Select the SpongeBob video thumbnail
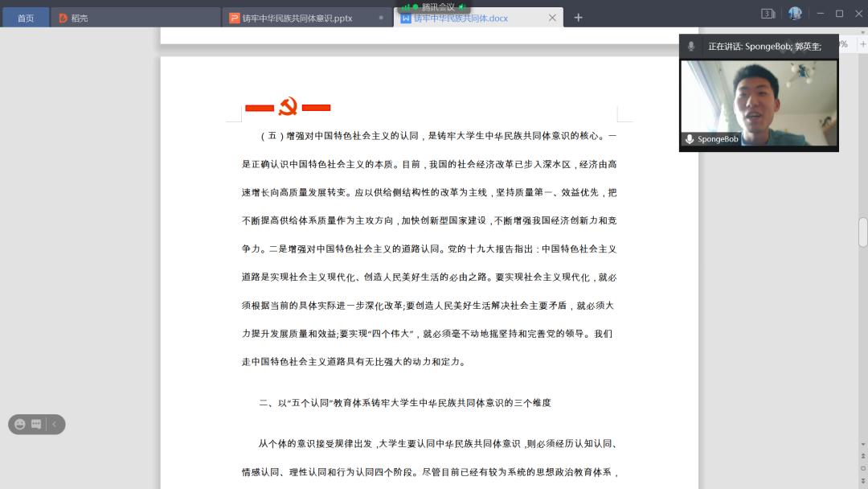The image size is (868, 489). (x=759, y=103)
